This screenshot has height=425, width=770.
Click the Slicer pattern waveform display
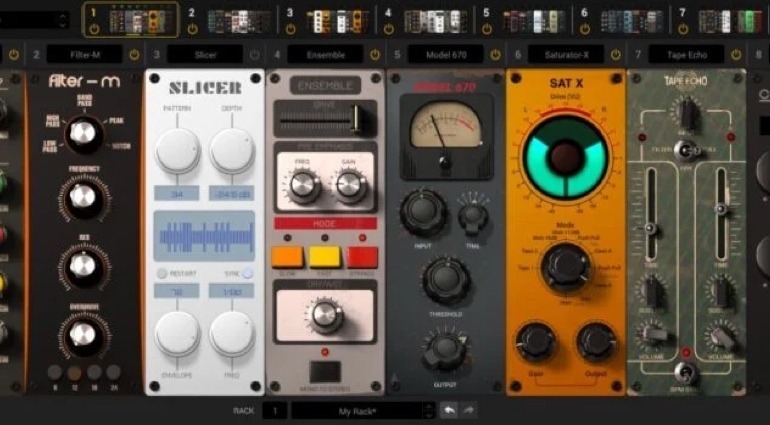click(x=204, y=236)
